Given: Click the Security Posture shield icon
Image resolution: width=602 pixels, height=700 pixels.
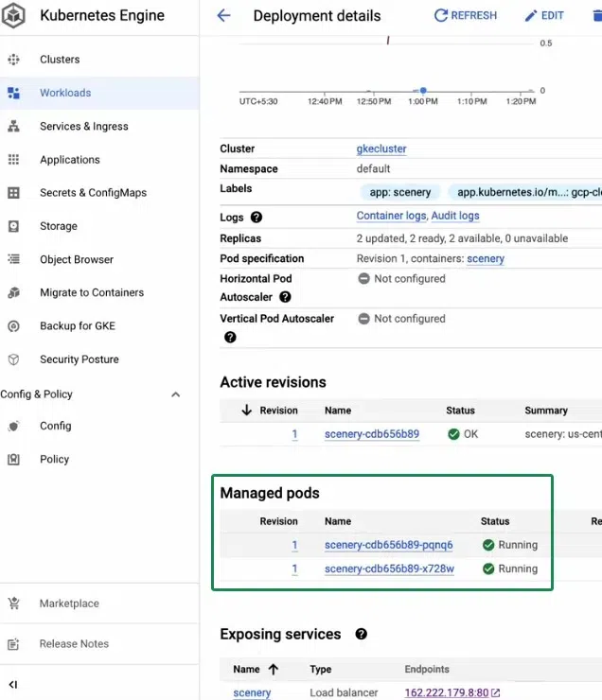Looking at the screenshot, I should 13,359.
